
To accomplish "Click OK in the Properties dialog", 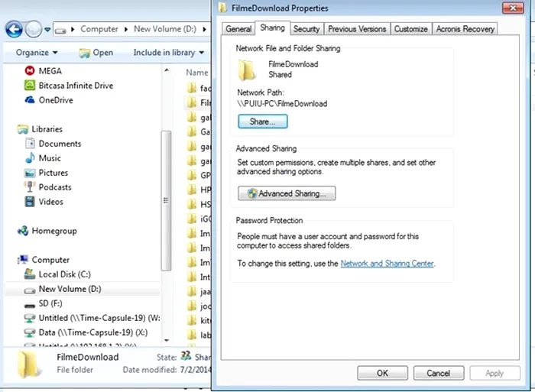I will tap(382, 373).
